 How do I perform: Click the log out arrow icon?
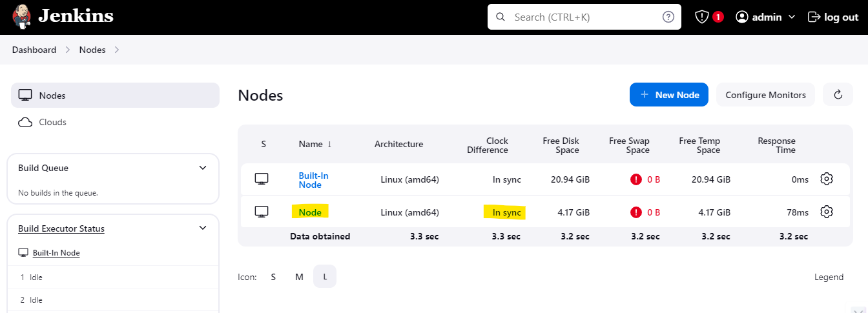(814, 17)
